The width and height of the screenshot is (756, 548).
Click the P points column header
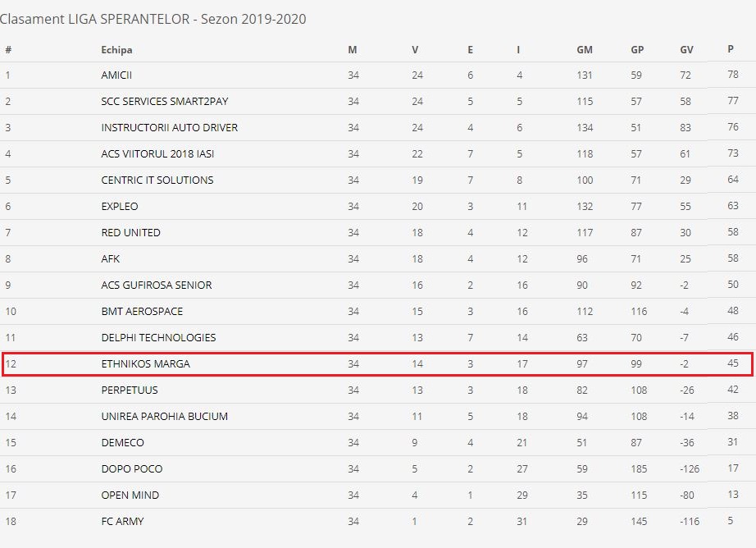point(731,48)
